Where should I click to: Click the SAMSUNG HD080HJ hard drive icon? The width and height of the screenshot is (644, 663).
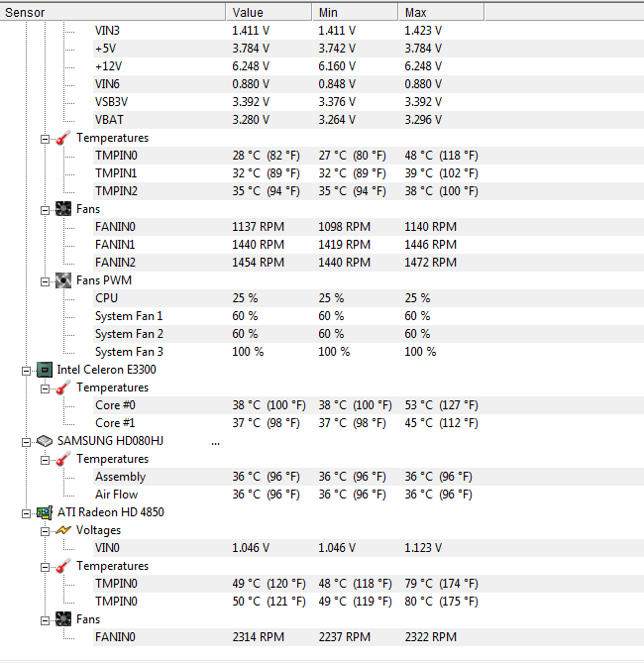coord(45,441)
